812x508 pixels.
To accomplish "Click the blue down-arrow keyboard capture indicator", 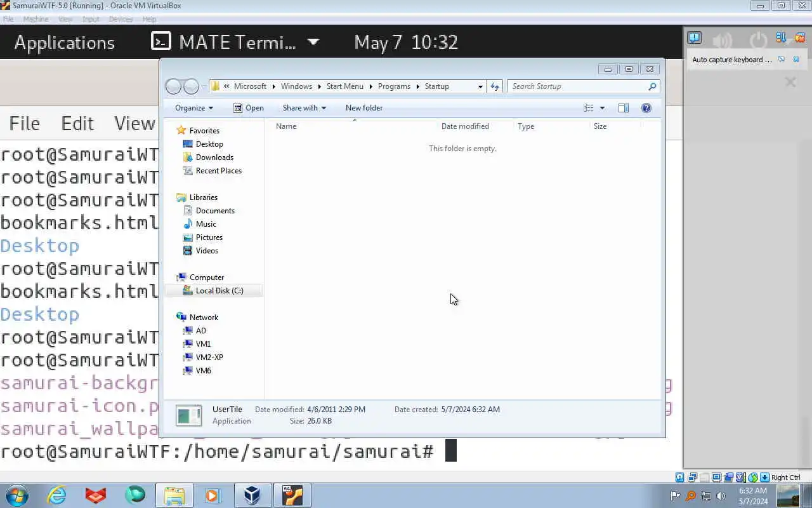I will point(765,478).
